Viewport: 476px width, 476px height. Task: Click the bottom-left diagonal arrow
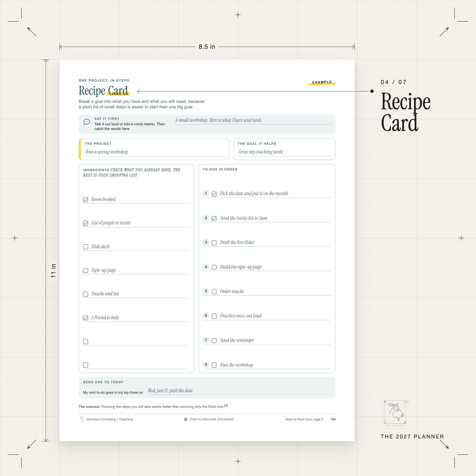pyautogui.click(x=32, y=444)
